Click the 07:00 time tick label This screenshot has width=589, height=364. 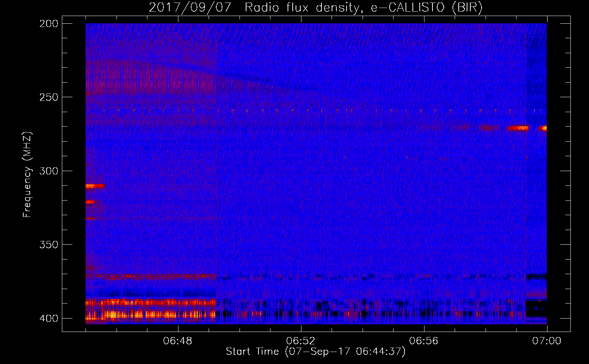click(x=547, y=341)
